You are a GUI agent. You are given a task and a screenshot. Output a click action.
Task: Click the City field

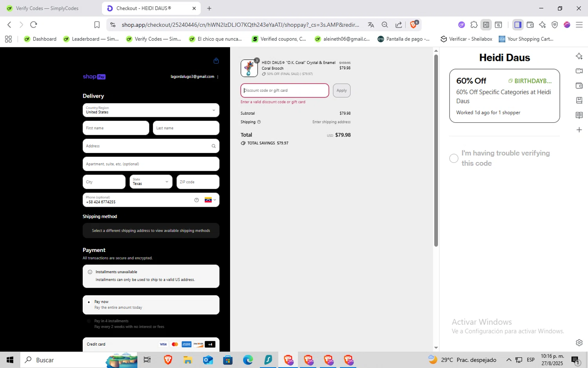104,182
